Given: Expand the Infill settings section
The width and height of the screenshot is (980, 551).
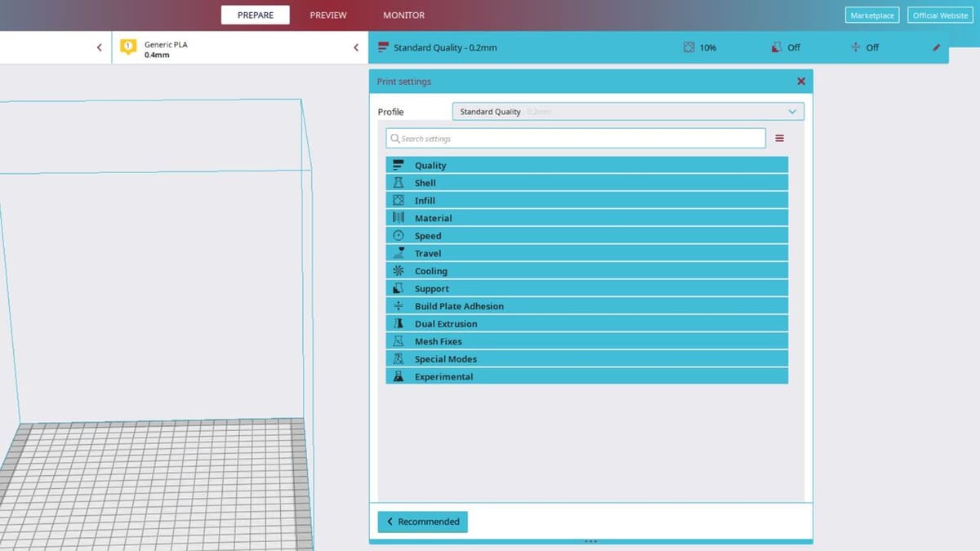Looking at the screenshot, I should [587, 200].
